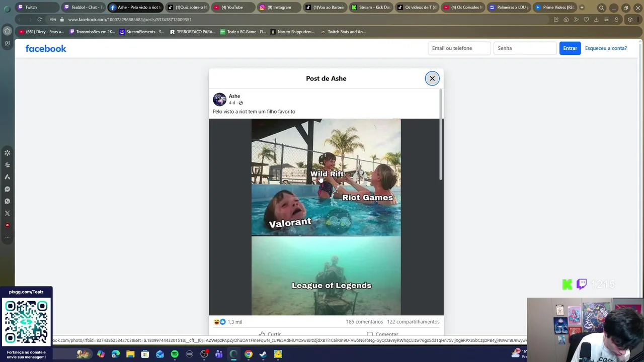View the 122 compartilhamentos

click(x=413, y=322)
